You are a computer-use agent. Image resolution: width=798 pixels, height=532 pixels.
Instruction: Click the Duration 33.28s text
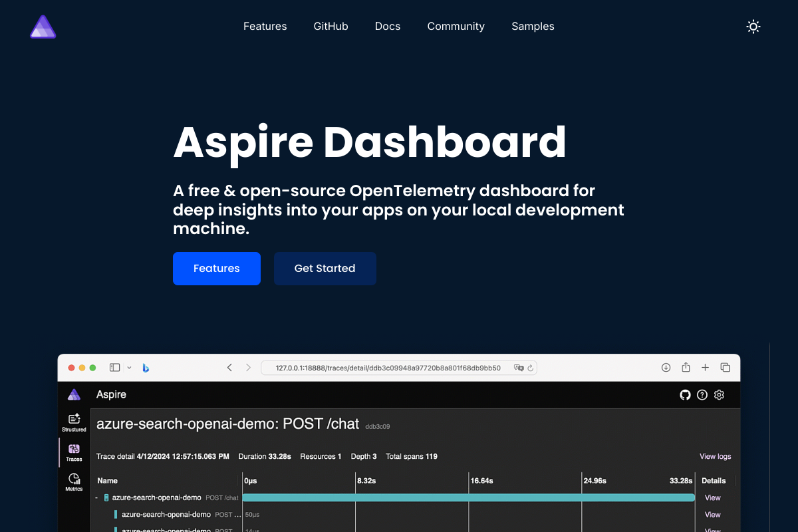(266, 457)
